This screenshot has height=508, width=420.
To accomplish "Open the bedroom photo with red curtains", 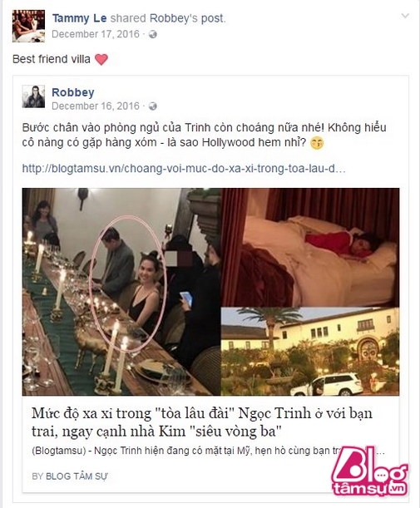I will (x=310, y=247).
